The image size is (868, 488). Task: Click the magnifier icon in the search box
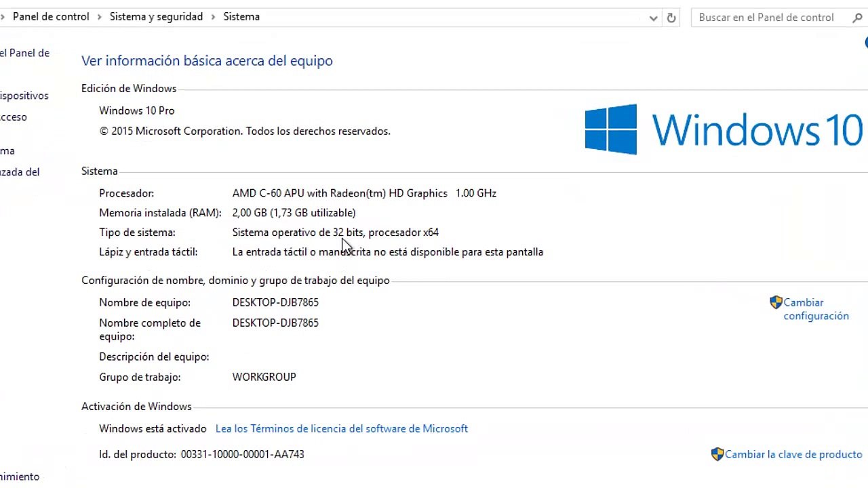coord(857,18)
